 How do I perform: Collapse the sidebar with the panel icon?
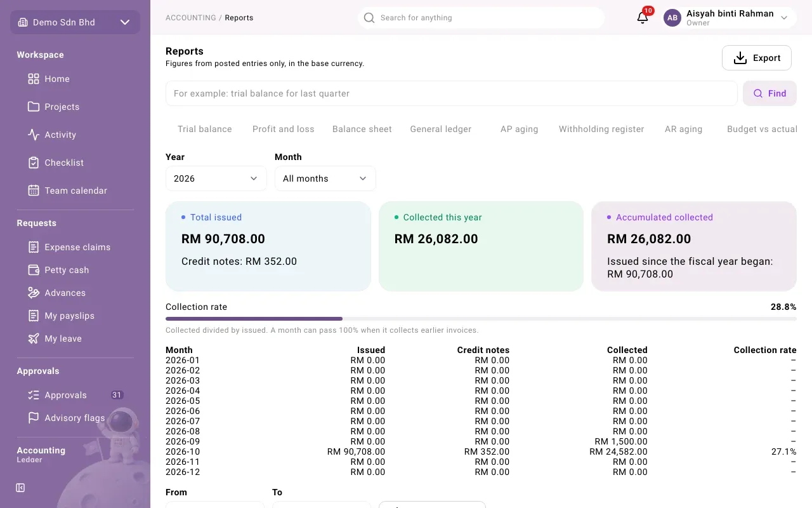[20, 488]
